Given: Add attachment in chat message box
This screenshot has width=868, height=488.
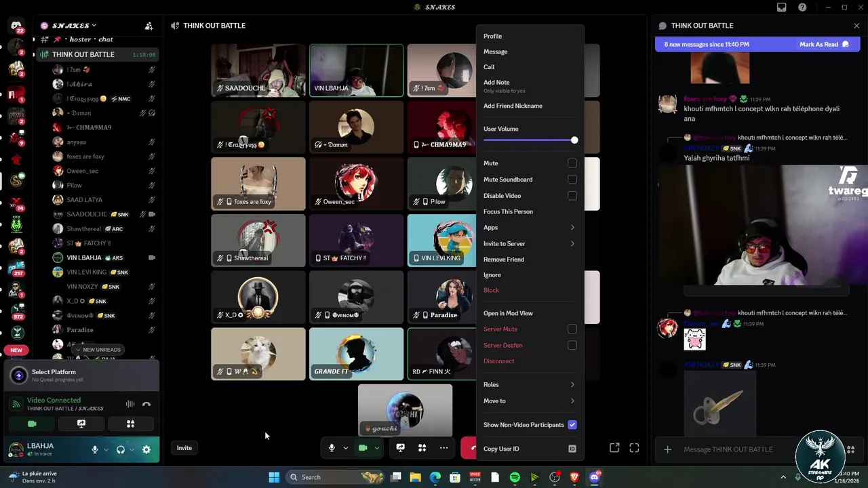Looking at the screenshot, I should coord(668,449).
